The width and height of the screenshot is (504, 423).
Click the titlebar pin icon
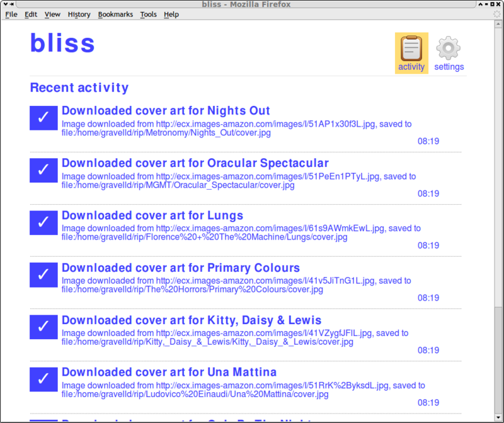point(12,4)
